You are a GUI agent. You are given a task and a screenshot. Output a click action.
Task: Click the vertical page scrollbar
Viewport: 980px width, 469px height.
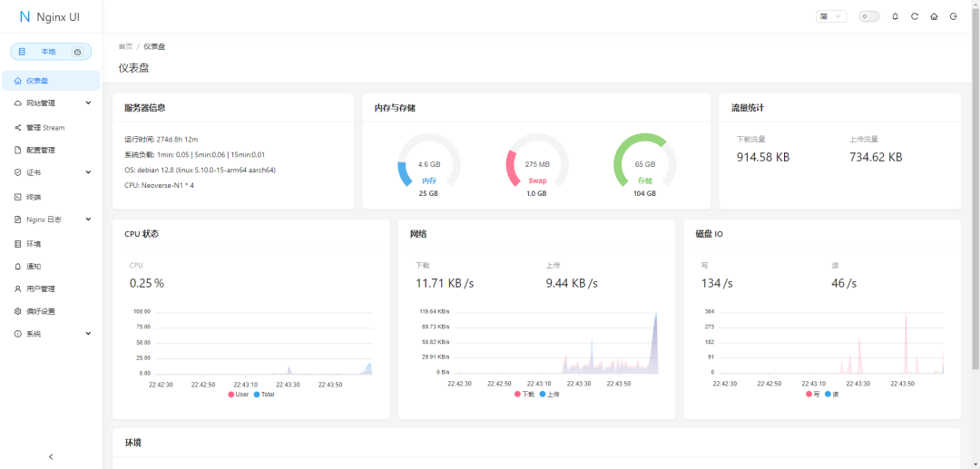975,227
